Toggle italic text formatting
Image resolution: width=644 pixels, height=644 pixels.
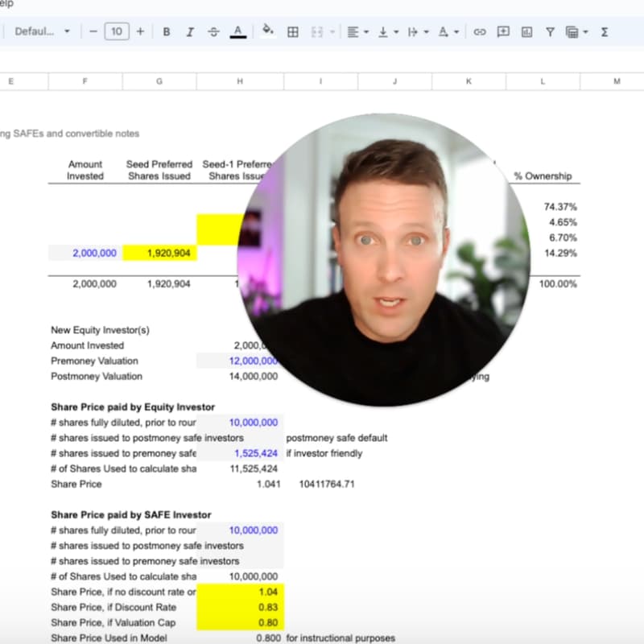[x=190, y=32]
